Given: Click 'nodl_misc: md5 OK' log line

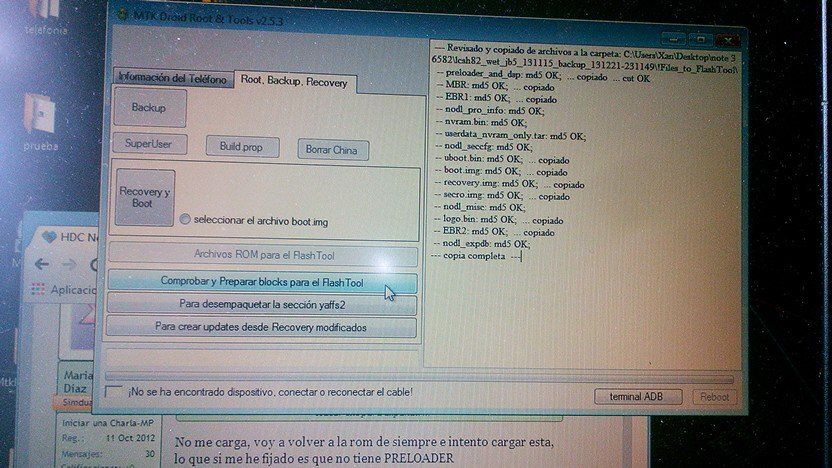Looking at the screenshot, I should coord(480,207).
